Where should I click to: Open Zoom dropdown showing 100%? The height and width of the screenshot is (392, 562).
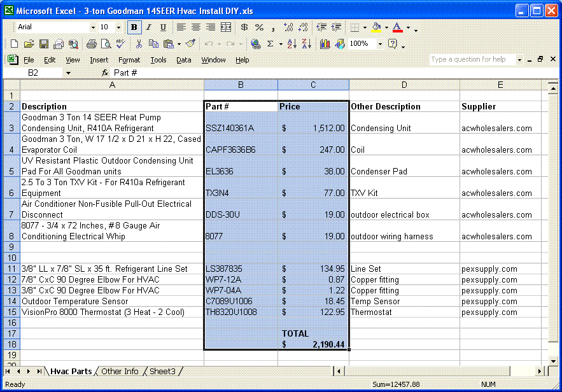pyautogui.click(x=380, y=44)
